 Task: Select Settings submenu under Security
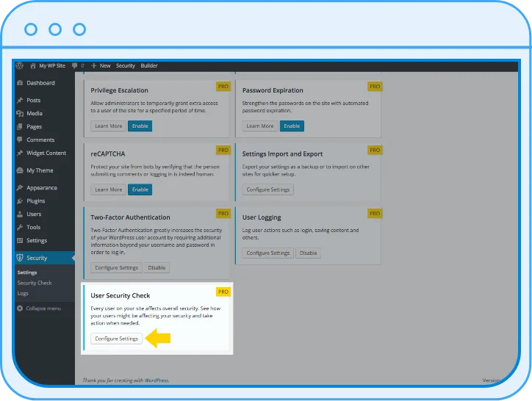coord(27,272)
